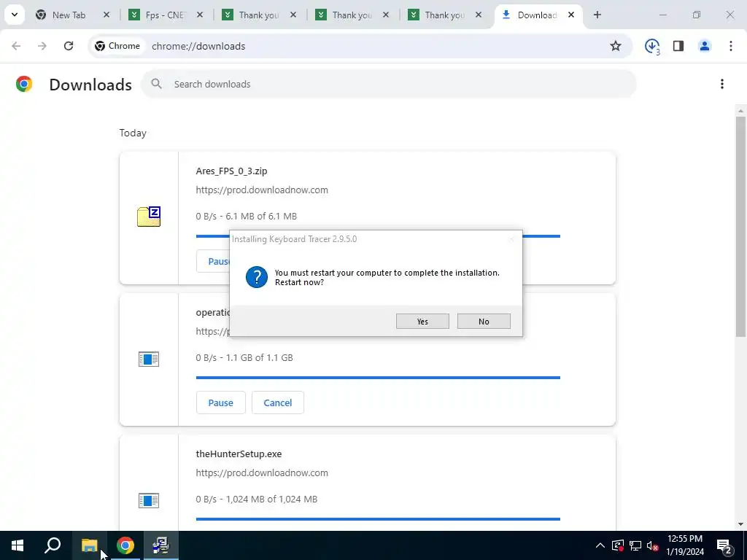Open the Windows Start menu

point(18,545)
